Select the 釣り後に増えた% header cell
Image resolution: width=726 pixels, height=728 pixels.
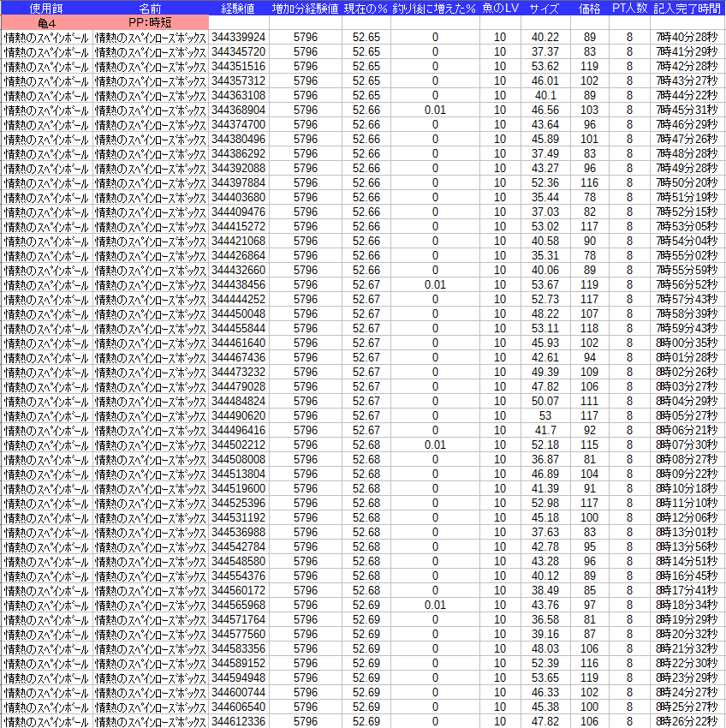[x=434, y=8]
